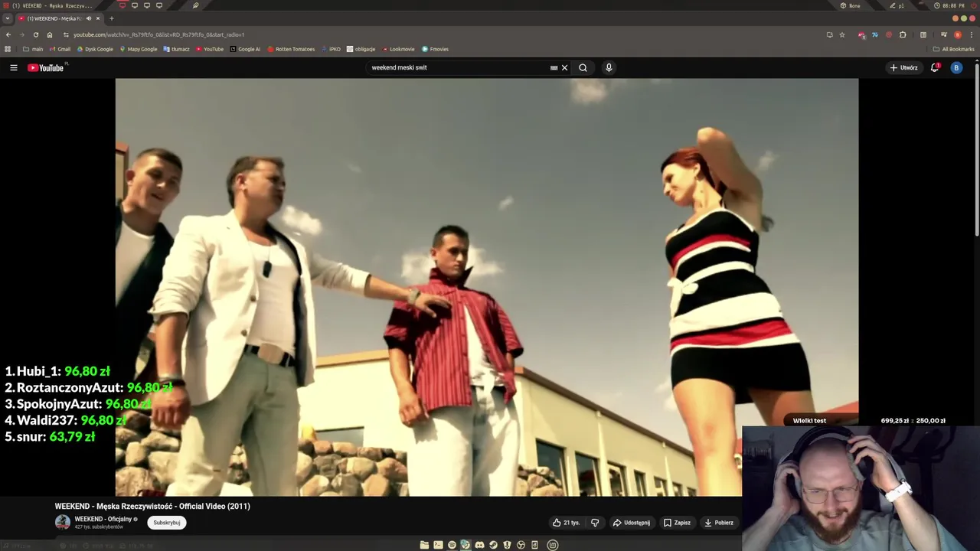The width and height of the screenshot is (980, 551).
Task: Open the iPKO bookmark
Action: click(331, 49)
